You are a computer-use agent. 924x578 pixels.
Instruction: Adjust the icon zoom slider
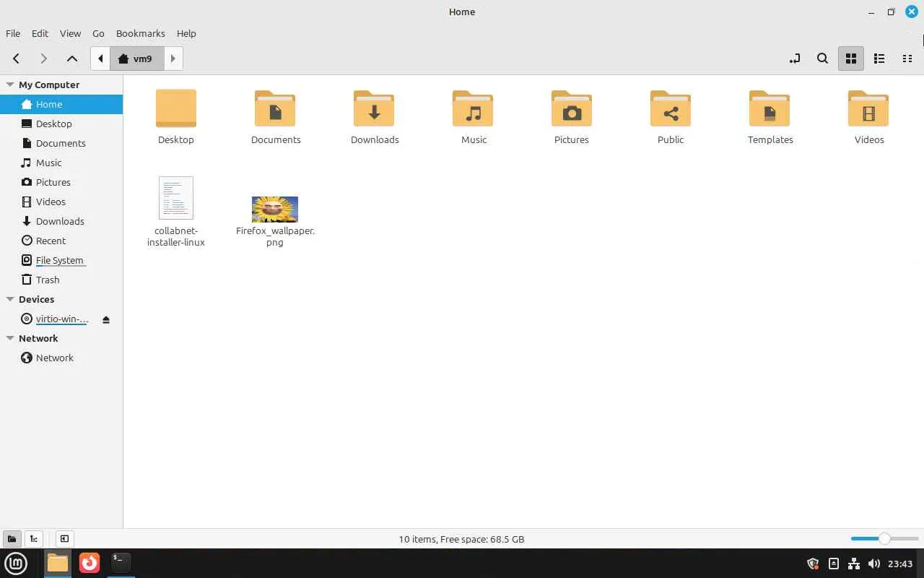pyautogui.click(x=884, y=538)
